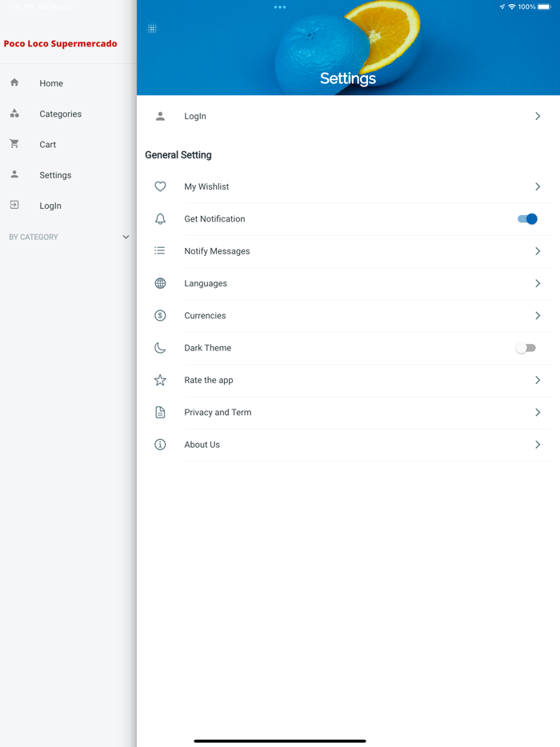Click the globe icon next to Languages

coord(160,283)
